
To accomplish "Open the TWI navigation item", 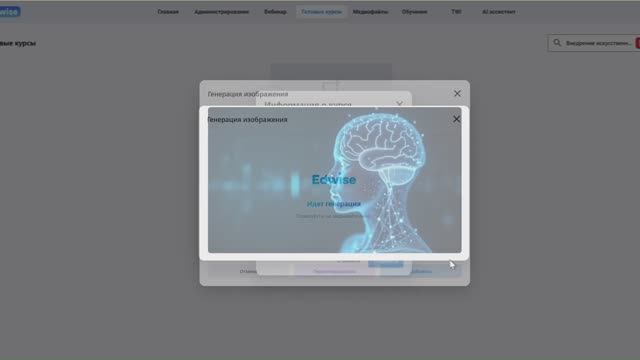I will click(x=456, y=12).
